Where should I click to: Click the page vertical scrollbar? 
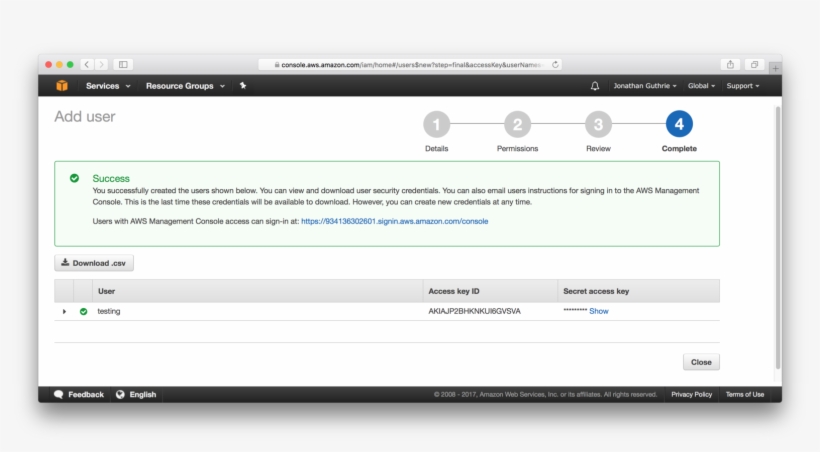tap(778, 238)
